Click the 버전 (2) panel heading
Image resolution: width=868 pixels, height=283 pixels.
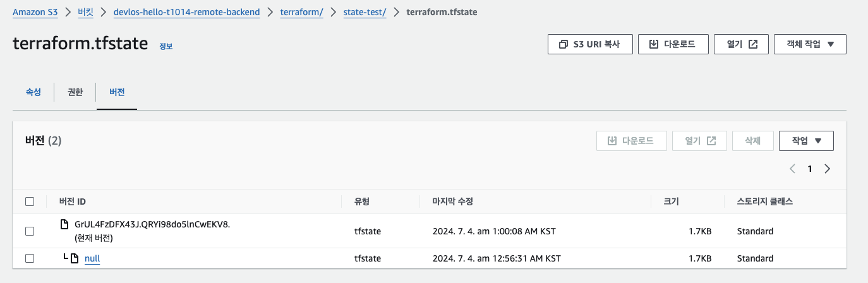[x=43, y=141]
